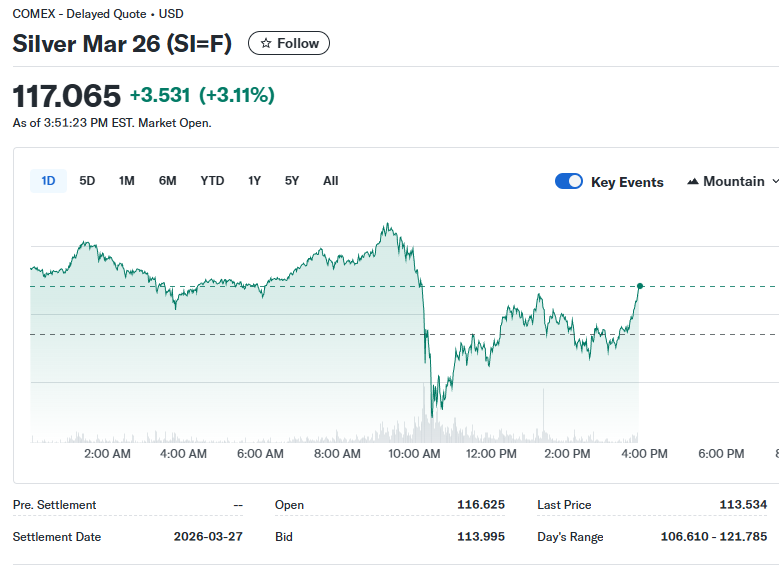
Task: Show the 1M chart range
Action: tap(126, 181)
